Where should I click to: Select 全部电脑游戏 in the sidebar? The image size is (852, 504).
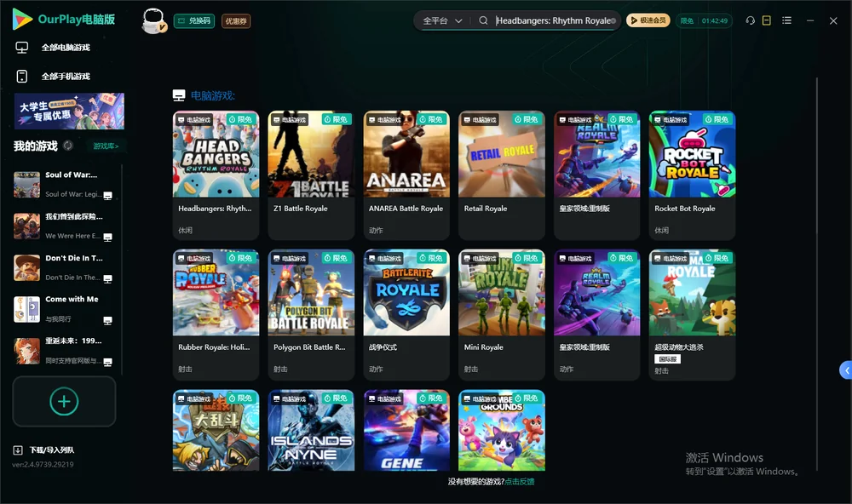[64, 48]
